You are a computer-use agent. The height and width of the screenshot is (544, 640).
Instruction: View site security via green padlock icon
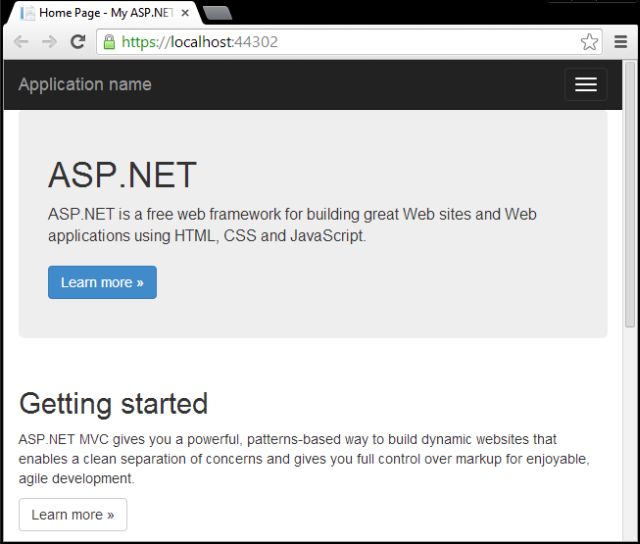[x=109, y=42]
